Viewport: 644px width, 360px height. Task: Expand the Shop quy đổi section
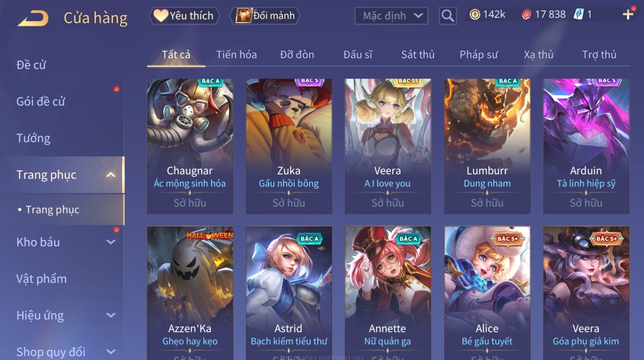111,352
